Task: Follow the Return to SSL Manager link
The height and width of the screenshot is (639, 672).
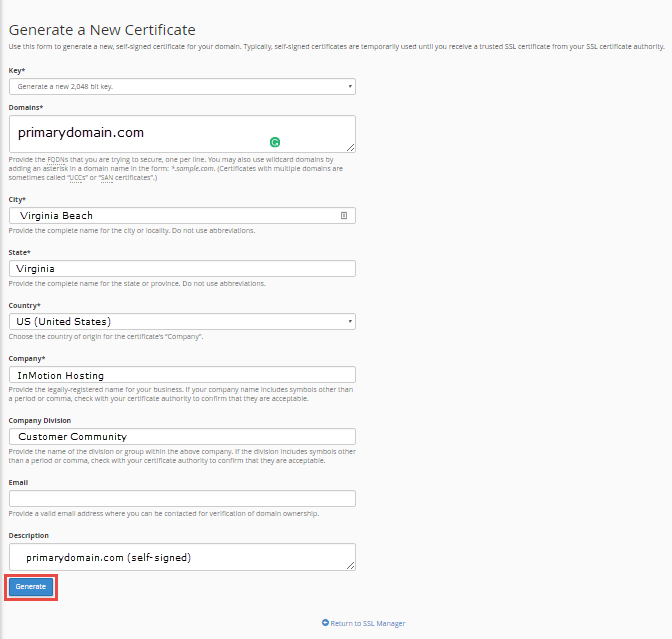Action: pos(368,623)
